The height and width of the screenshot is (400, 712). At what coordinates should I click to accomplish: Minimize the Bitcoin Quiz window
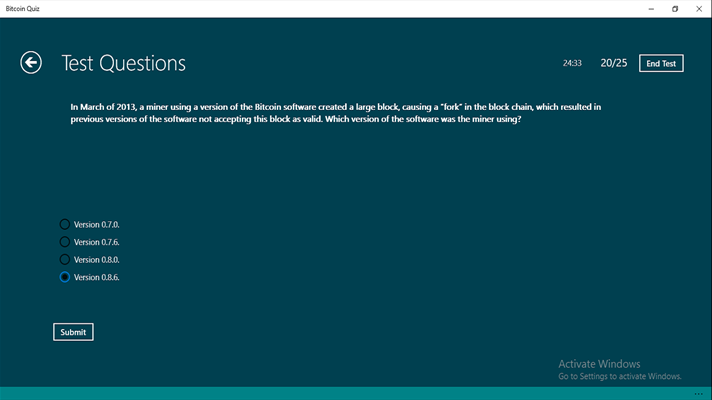click(x=651, y=9)
